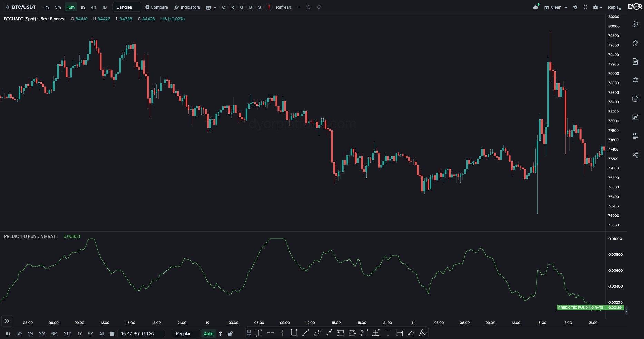This screenshot has width=644, height=339.
Task: Select the arrow line drawing tool
Action: point(329,333)
